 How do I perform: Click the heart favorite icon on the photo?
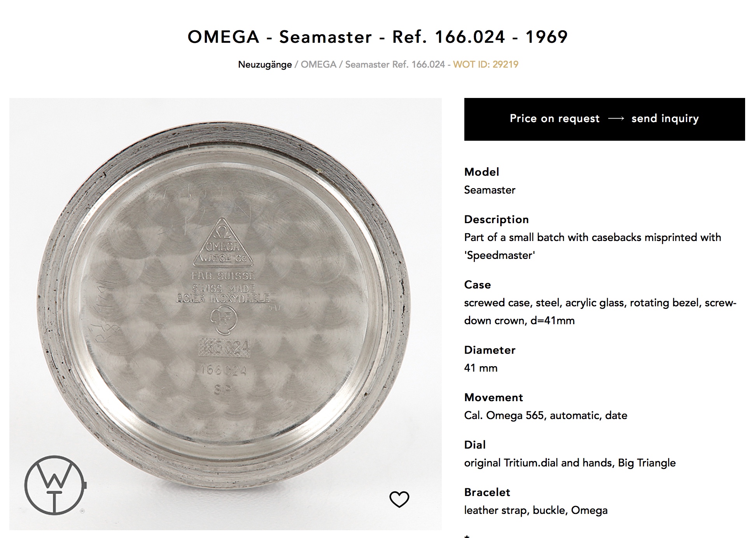point(399,499)
